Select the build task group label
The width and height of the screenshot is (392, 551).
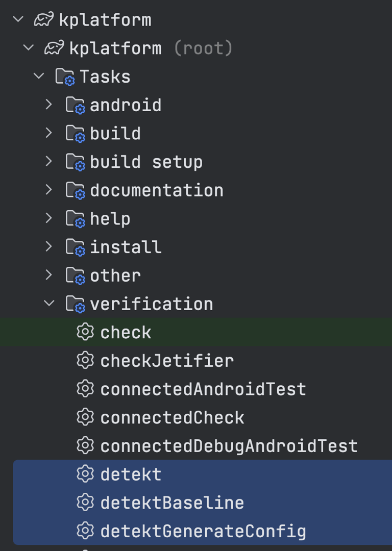(x=115, y=134)
